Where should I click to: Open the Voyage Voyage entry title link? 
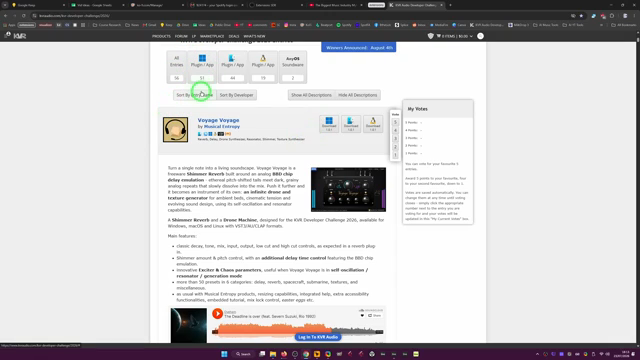[218, 120]
